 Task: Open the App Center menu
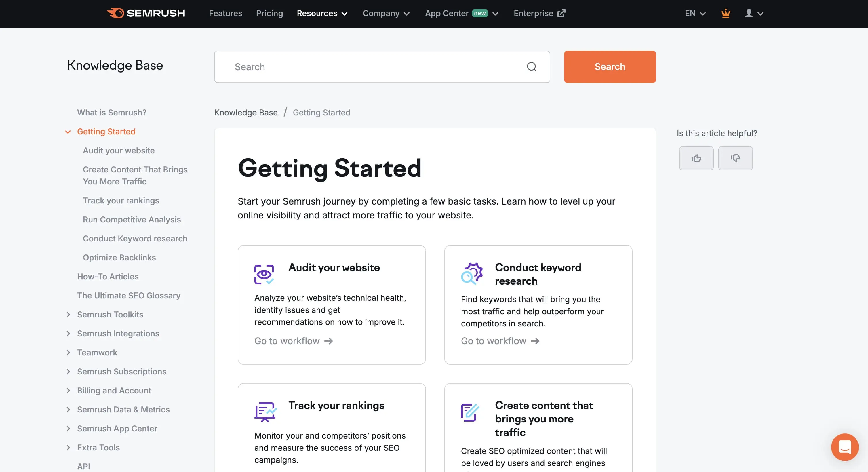[461, 14]
